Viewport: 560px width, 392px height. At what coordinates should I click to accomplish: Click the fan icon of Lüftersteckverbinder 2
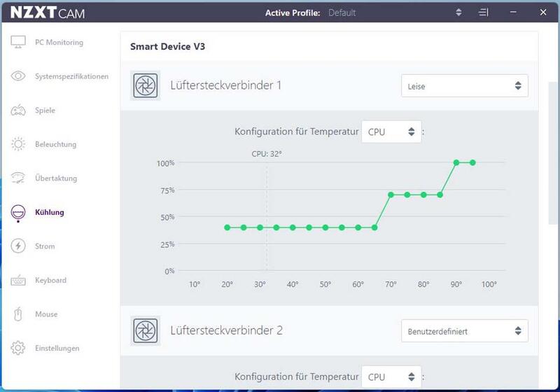146,330
